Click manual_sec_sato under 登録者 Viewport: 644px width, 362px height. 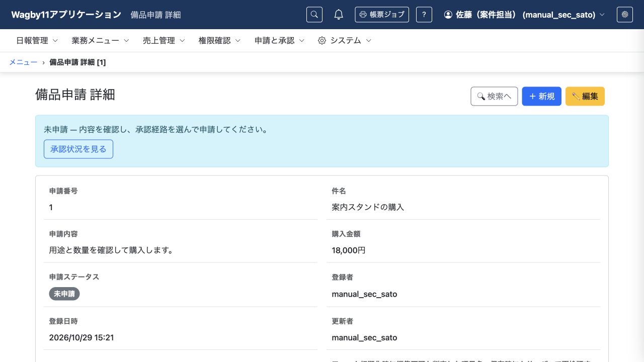364,294
